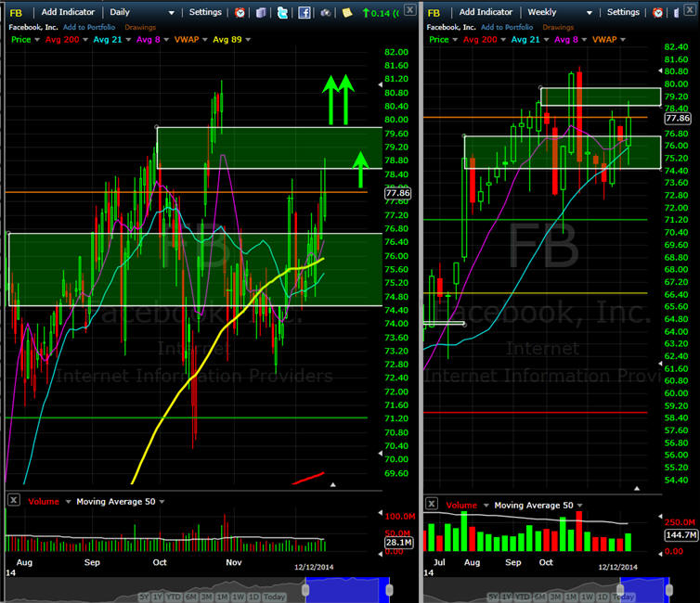The height and width of the screenshot is (603, 700).
Task: Open the alarm clock icon in Weekly chart
Action: [657, 12]
